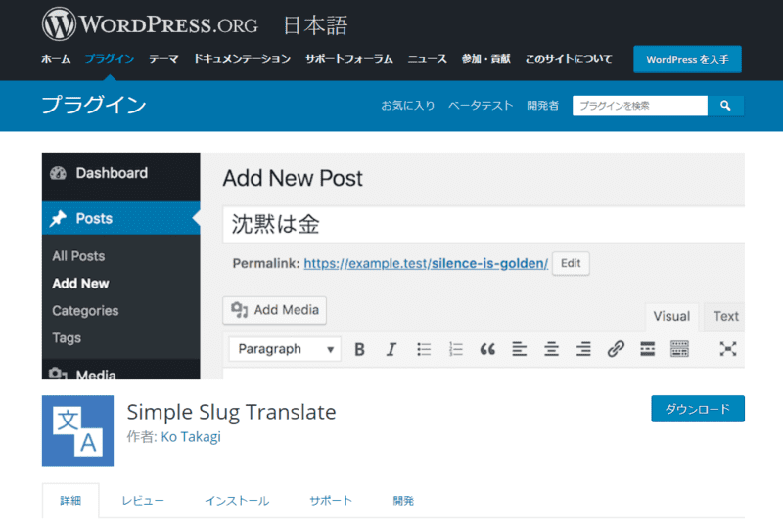This screenshot has width=783, height=532.
Task: Open the ニュース nav item
Action: tap(427, 59)
